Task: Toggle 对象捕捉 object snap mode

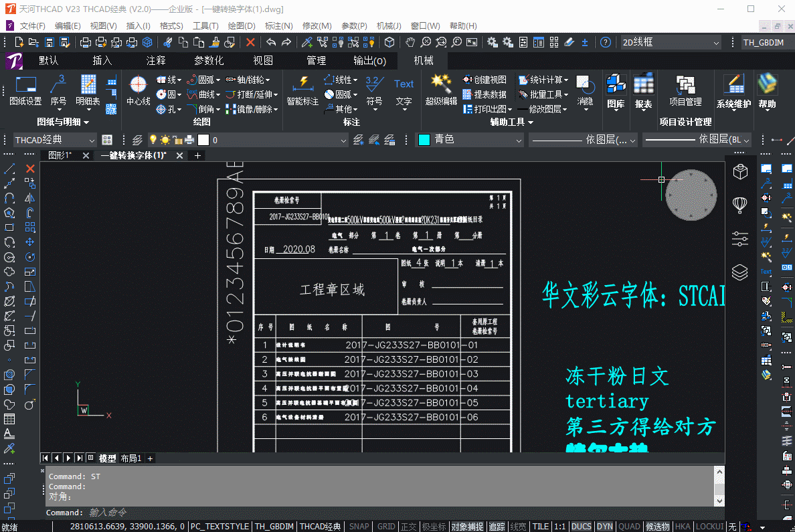Action: pyautogui.click(x=468, y=527)
